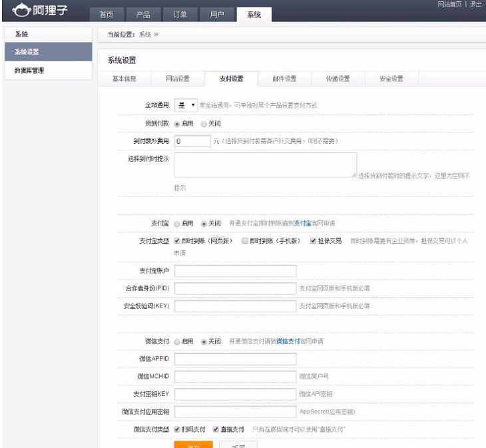Switch to the 邮件设置 tab
This screenshot has height=448, width=486.
[284, 79]
